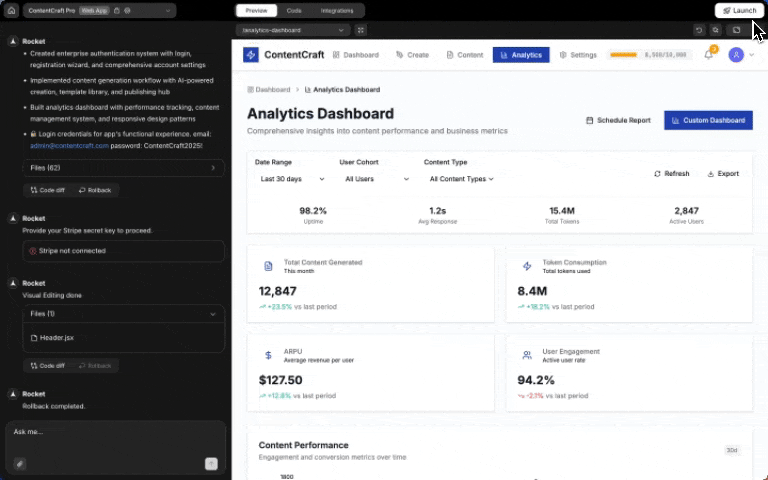Click Schedule Report button
This screenshot has height=480, width=768.
tap(619, 120)
